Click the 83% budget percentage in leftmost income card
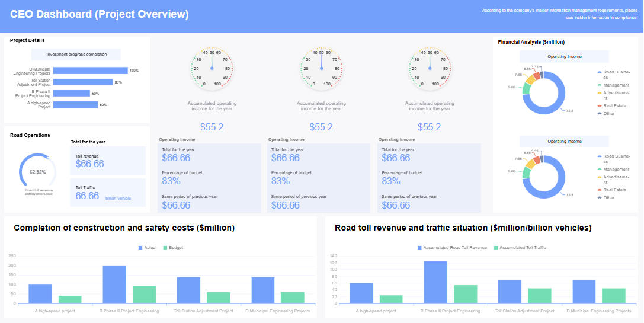 point(171,181)
